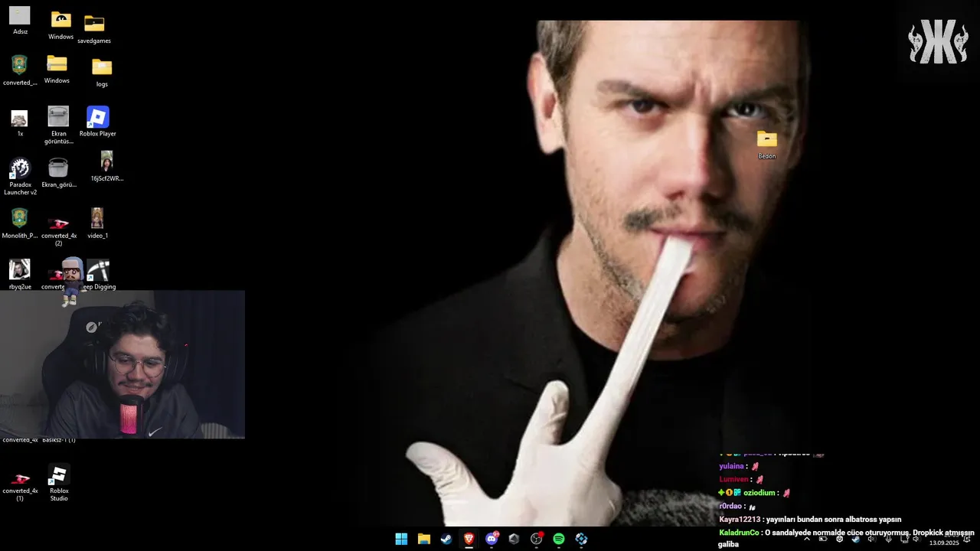Click the Kayra12213 chat username
The width and height of the screenshot is (980, 551).
(740, 520)
